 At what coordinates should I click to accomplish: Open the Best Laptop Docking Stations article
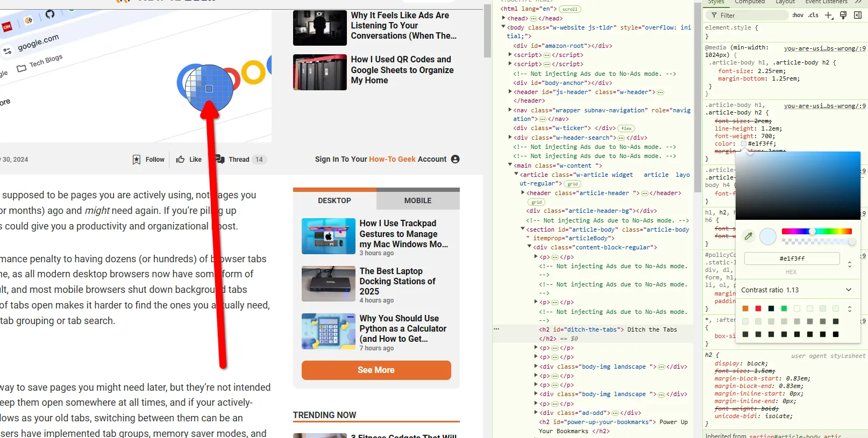click(397, 281)
